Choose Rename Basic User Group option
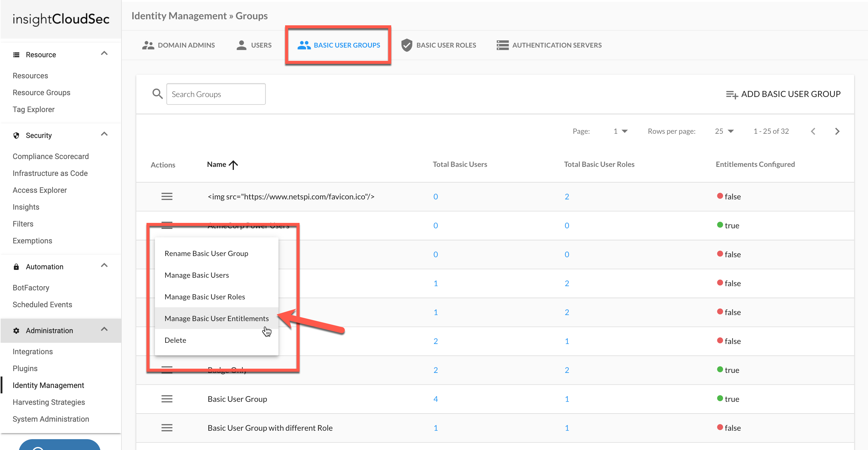The image size is (868, 450). [x=206, y=253]
